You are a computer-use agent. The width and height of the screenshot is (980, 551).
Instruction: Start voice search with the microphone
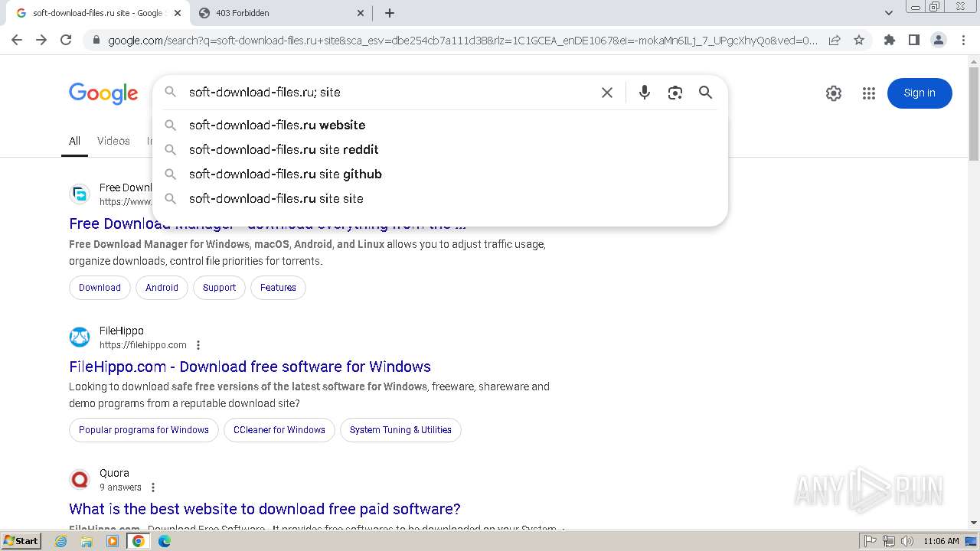pyautogui.click(x=645, y=93)
